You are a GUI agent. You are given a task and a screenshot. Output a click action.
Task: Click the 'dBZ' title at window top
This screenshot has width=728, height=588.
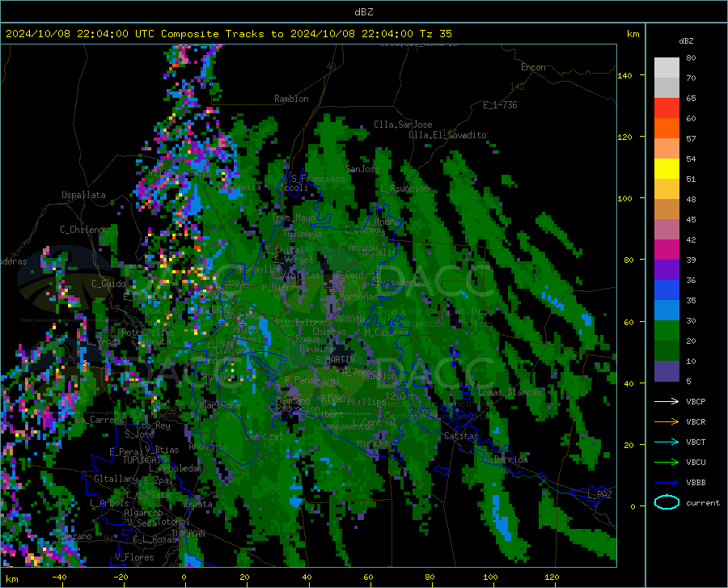point(363,12)
